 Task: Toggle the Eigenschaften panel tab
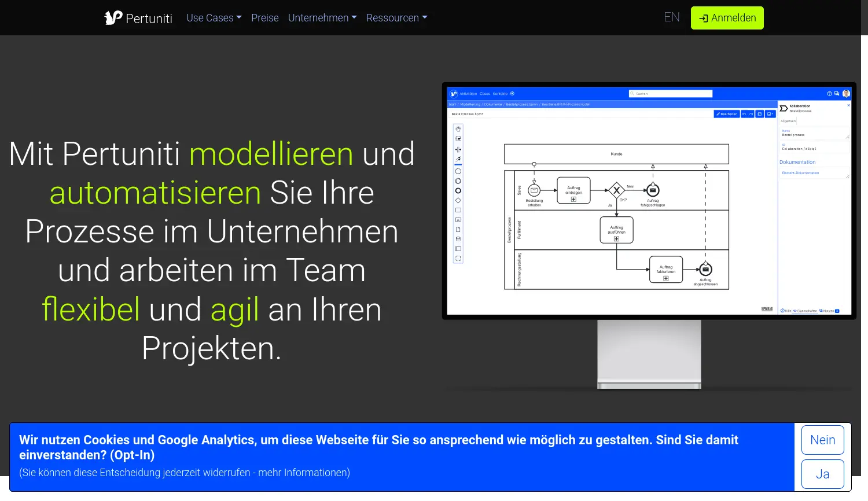tap(807, 311)
